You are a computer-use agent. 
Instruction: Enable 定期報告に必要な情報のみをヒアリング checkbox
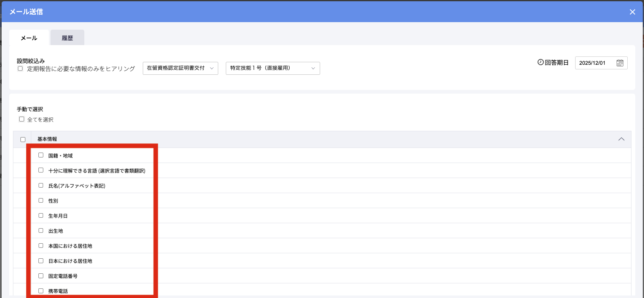[20, 69]
